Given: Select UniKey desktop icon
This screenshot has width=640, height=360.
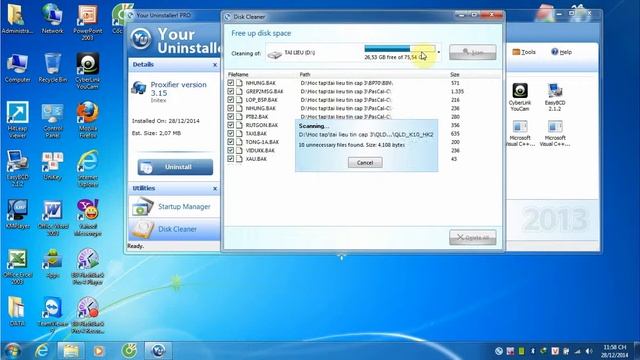Looking at the screenshot, I should pos(52,166).
